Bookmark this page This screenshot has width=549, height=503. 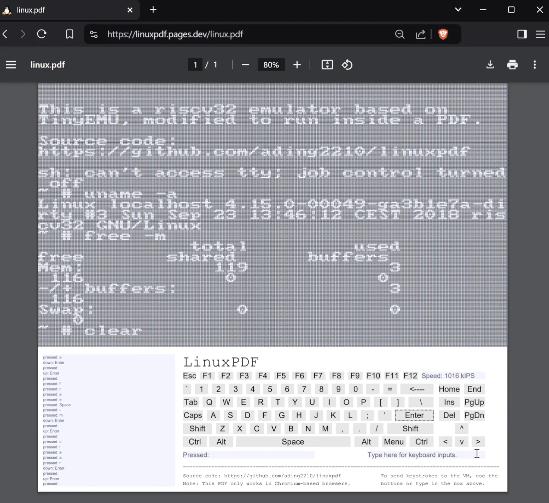(x=69, y=34)
